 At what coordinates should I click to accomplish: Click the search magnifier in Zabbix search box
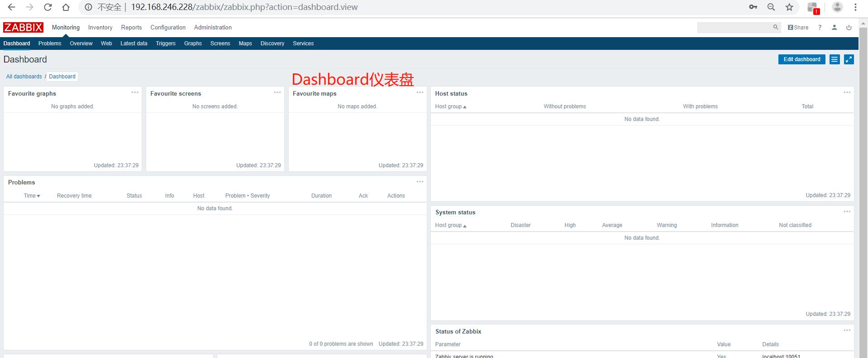click(x=776, y=27)
